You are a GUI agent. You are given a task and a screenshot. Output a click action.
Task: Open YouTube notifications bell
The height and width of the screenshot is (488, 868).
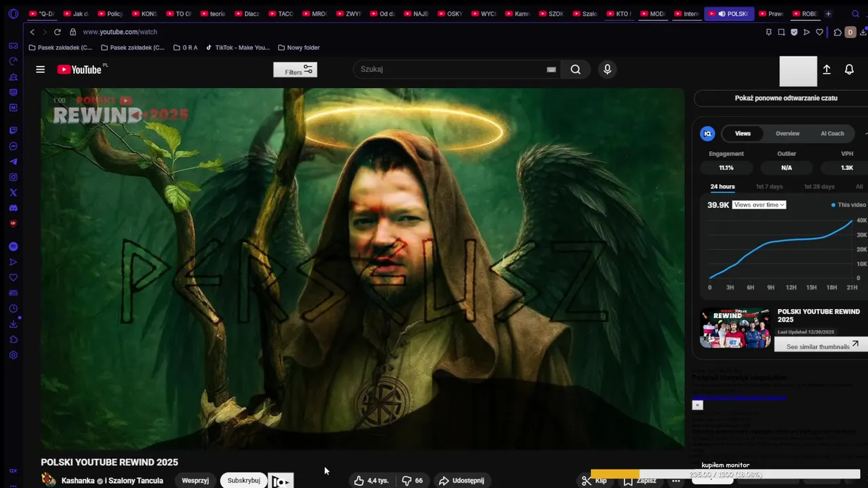pyautogui.click(x=849, y=69)
